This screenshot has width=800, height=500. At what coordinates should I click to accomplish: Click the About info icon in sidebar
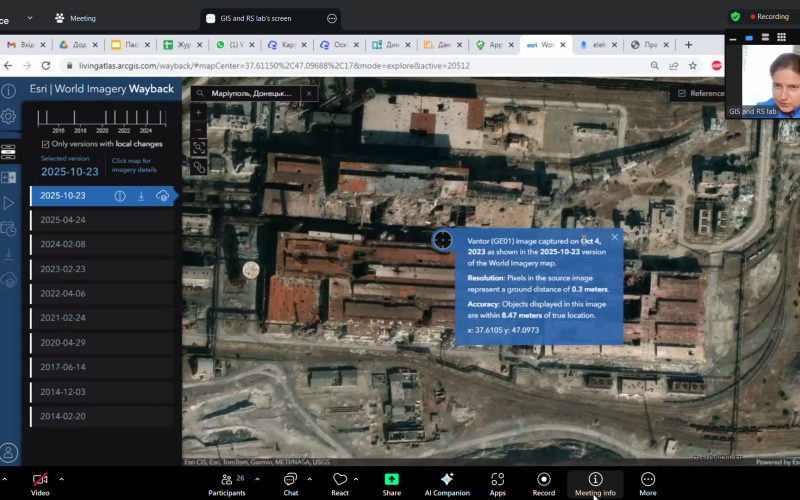point(9,91)
